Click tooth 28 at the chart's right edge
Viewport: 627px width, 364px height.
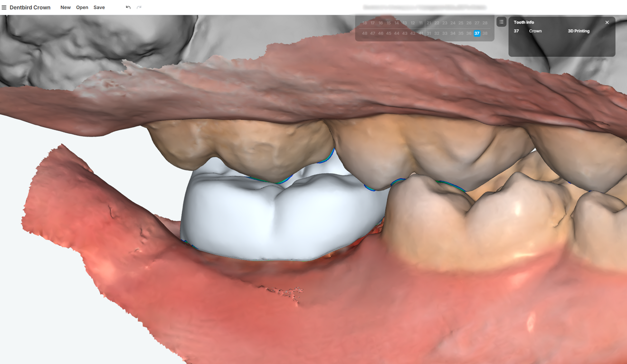[x=484, y=22]
